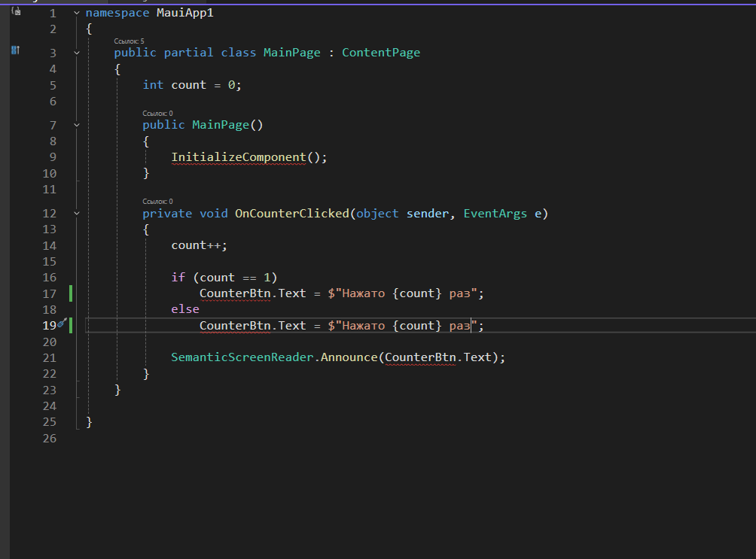Click the 'private' keyword on line 12
The width and height of the screenshot is (756, 559).
[167, 214]
